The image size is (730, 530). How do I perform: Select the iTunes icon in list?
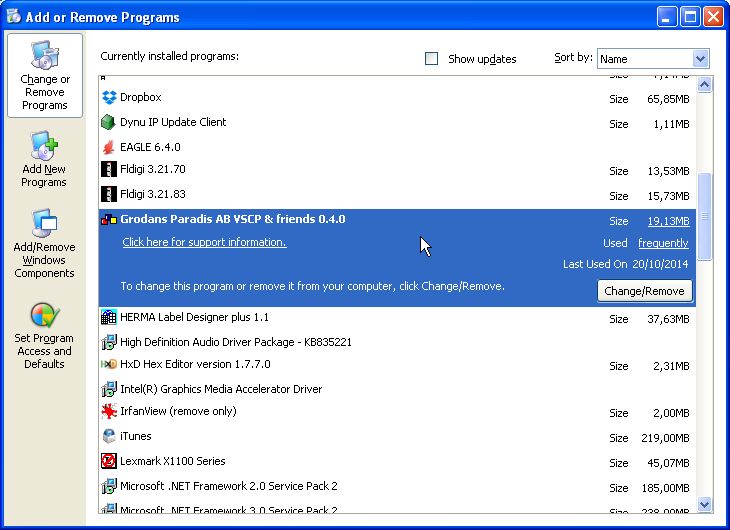click(110, 436)
